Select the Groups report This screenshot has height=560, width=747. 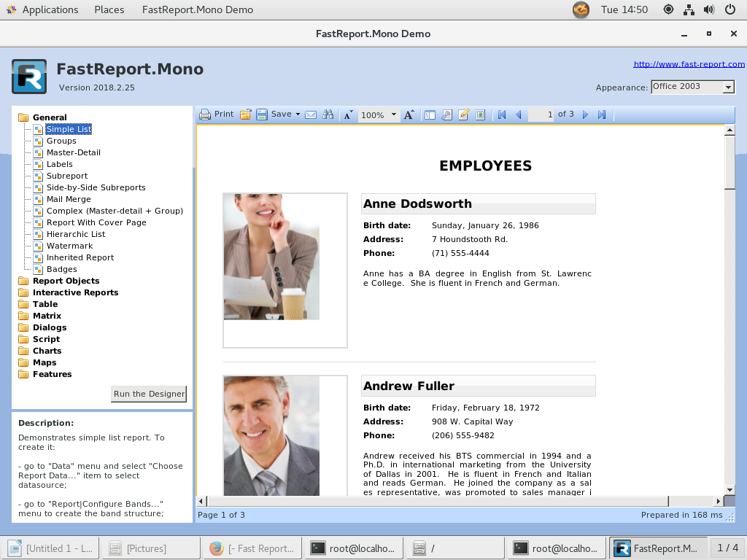61,141
